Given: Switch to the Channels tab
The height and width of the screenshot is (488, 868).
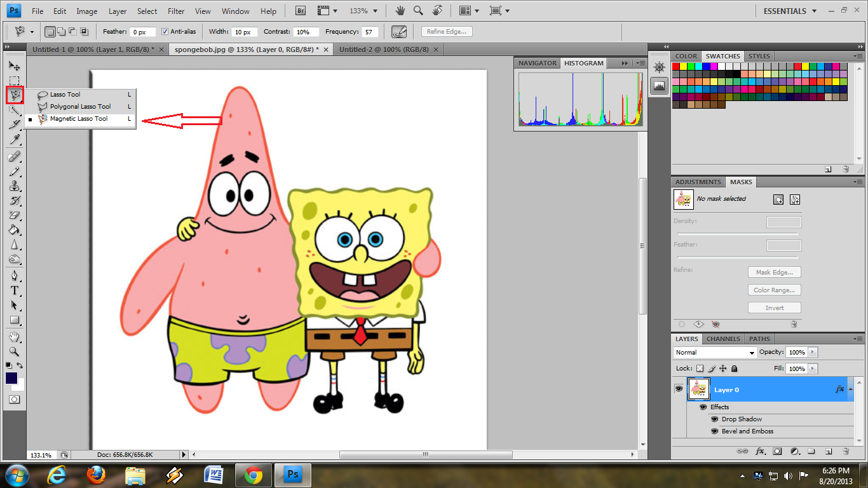Looking at the screenshot, I should click(723, 339).
